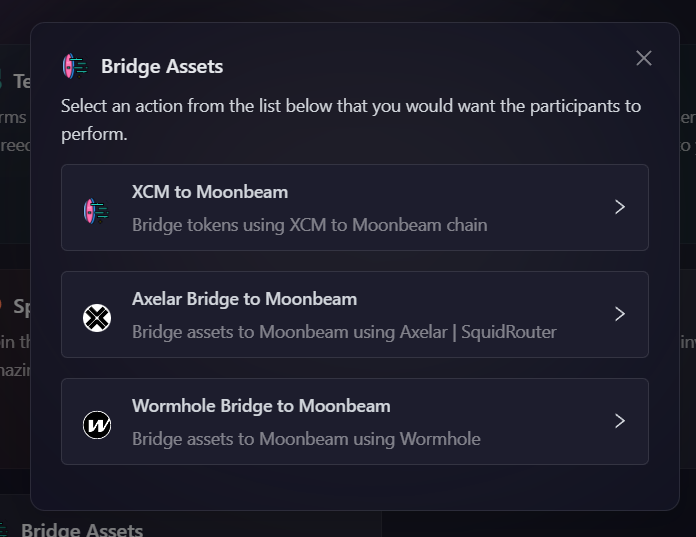Expand the XCM to Moonbeam chevron
Screen dimensions: 696x537
pos(620,207)
